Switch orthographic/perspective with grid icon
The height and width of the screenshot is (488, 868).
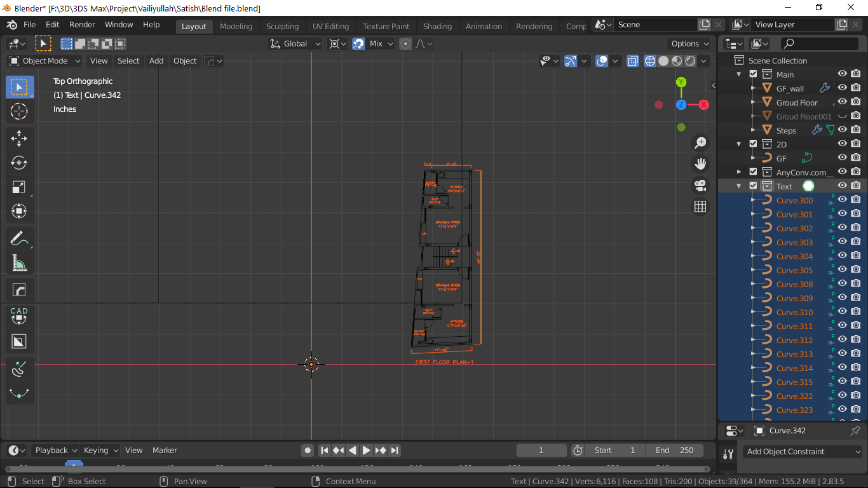coord(700,207)
